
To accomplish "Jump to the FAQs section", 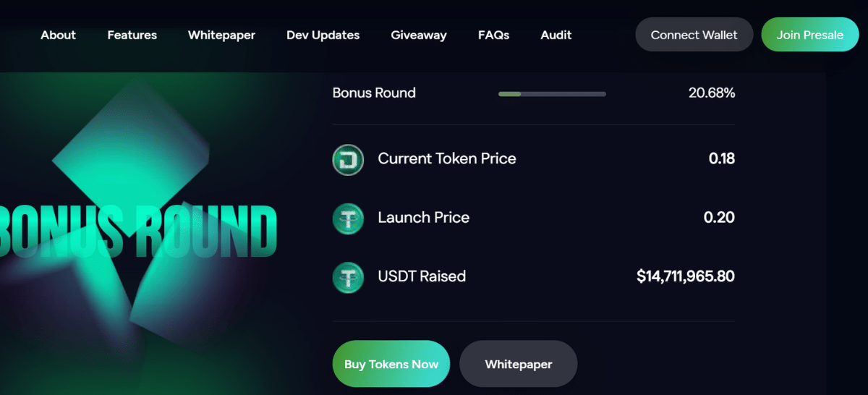I will coord(493,35).
